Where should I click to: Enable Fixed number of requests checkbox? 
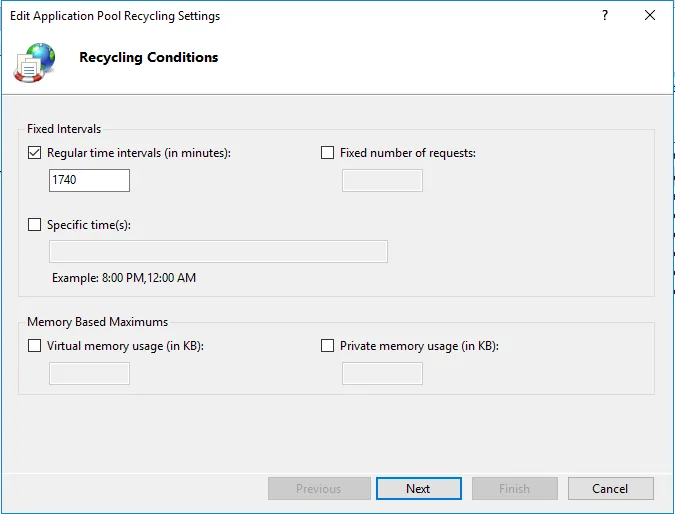(x=328, y=153)
